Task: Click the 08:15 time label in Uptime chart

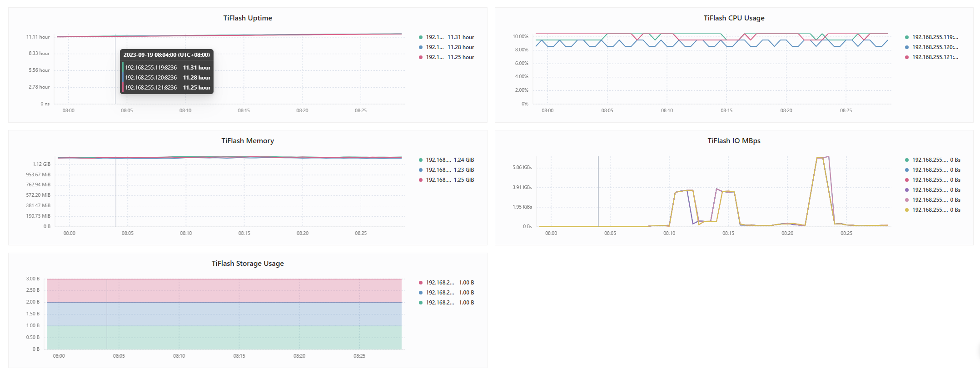Action: [x=244, y=111]
